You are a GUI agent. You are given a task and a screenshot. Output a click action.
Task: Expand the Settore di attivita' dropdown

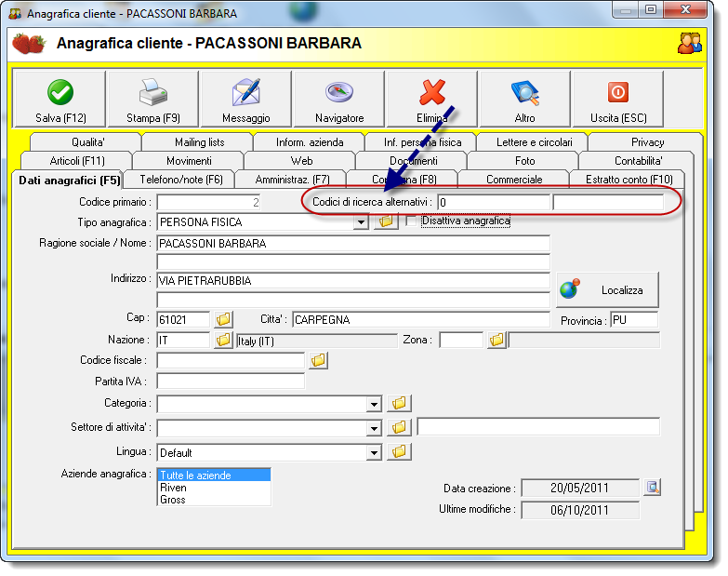(x=374, y=428)
